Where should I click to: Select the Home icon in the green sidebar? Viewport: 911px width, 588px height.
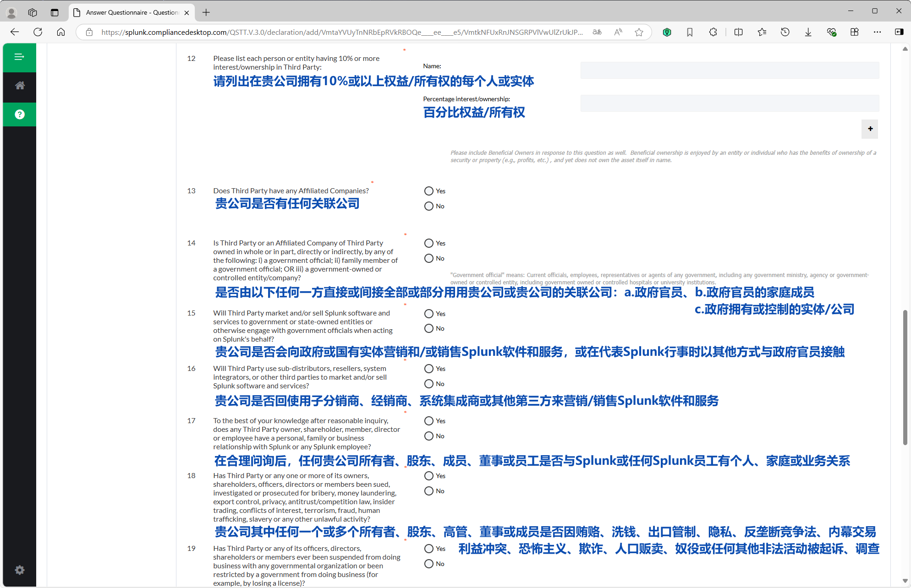pyautogui.click(x=19, y=85)
